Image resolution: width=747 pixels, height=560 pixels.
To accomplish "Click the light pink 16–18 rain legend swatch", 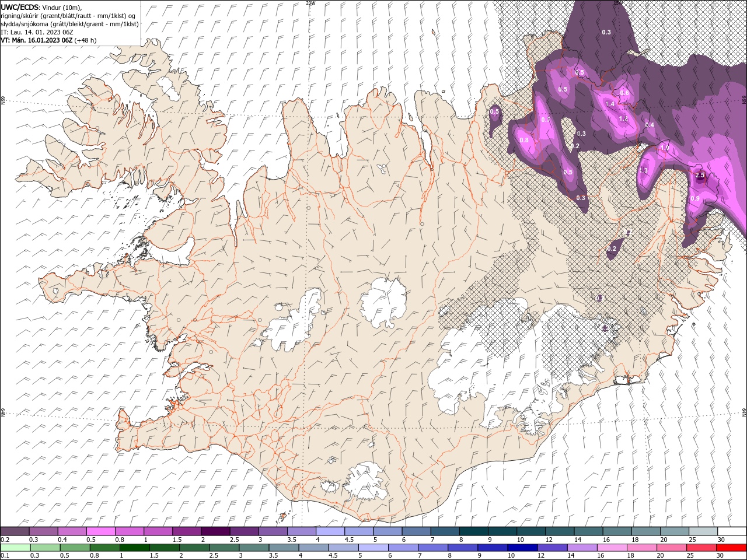I will (611, 548).
